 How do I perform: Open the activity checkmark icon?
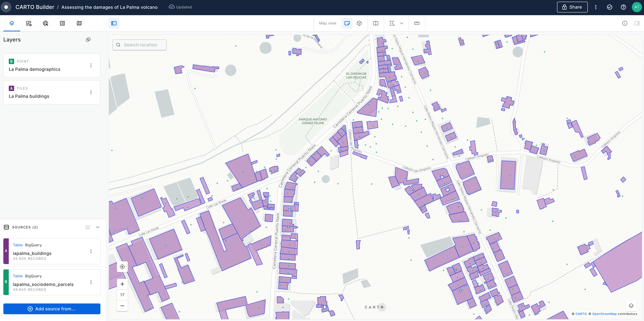click(609, 7)
